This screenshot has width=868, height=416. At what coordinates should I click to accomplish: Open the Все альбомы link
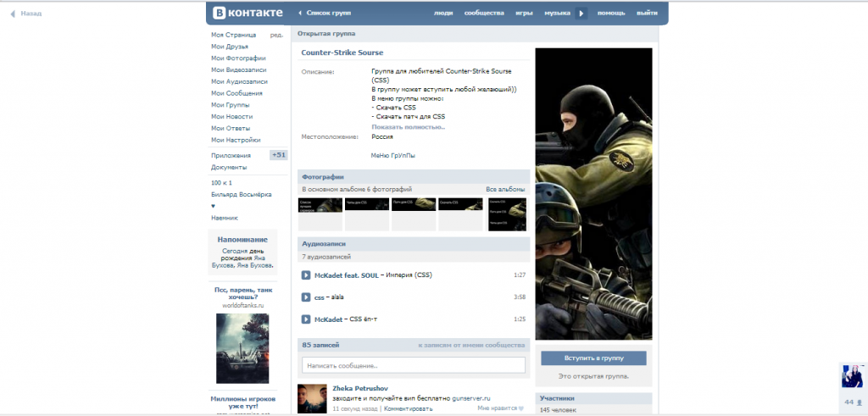(x=505, y=189)
